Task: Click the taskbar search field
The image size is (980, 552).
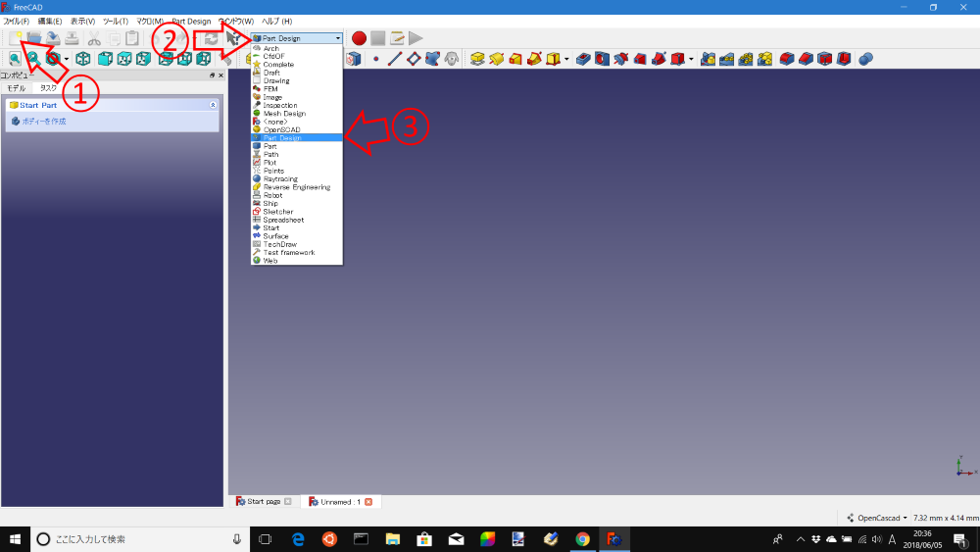Action: pos(140,539)
